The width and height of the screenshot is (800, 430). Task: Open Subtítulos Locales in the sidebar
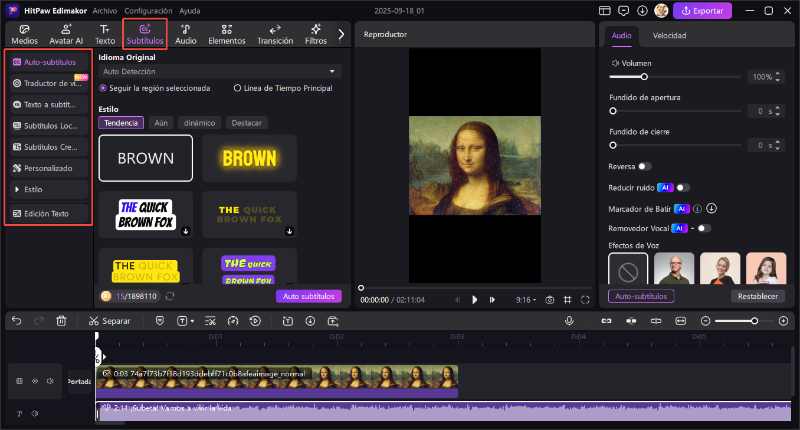[49, 125]
